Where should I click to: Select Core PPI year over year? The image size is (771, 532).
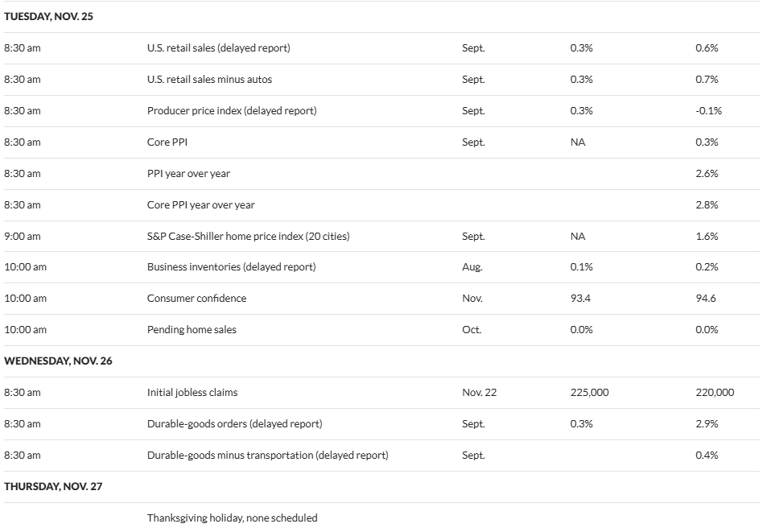(x=200, y=205)
